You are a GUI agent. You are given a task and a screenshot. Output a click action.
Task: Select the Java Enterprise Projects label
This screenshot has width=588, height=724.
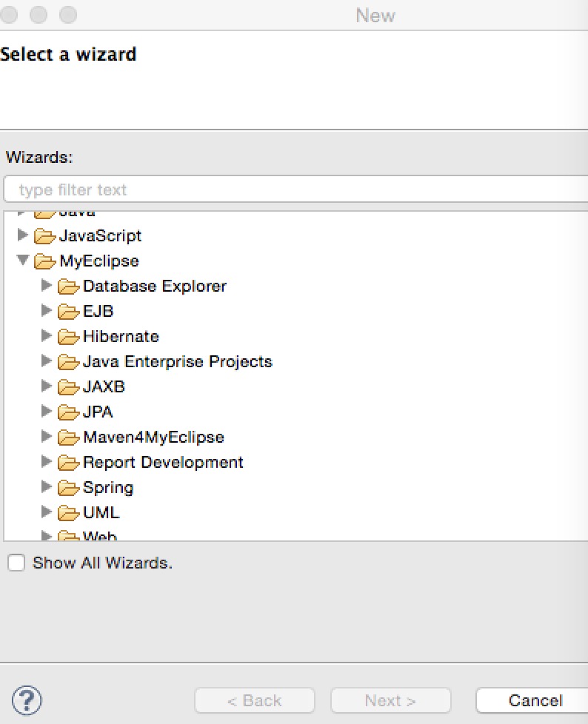(x=178, y=361)
